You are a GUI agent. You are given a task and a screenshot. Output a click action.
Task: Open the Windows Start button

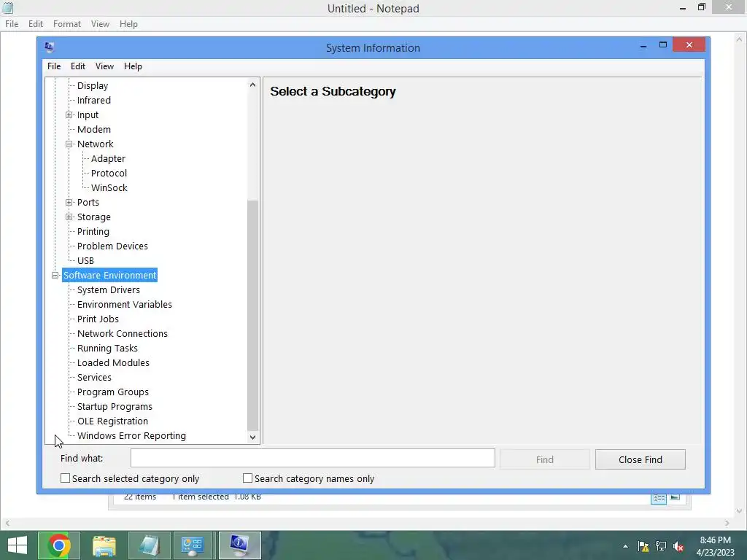point(18,545)
